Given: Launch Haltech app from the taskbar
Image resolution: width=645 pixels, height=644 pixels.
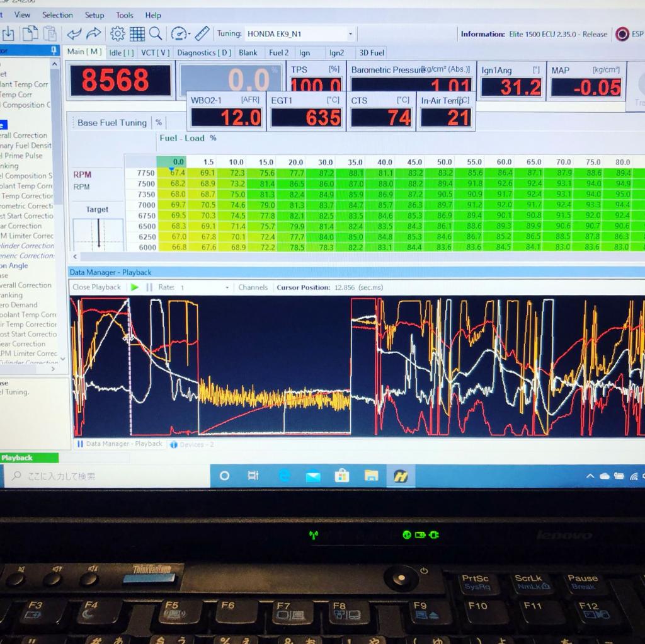Looking at the screenshot, I should click(x=399, y=476).
